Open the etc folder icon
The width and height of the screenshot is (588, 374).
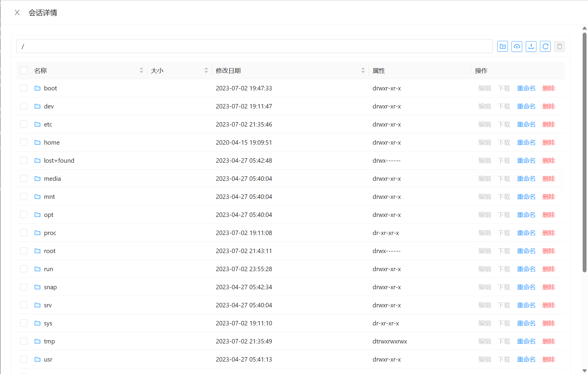click(x=37, y=124)
